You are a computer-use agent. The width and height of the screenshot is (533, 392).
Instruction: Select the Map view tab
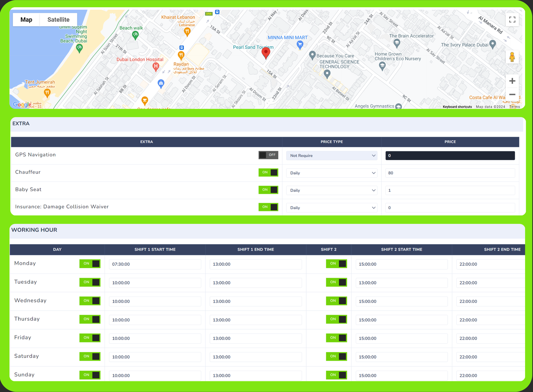pyautogui.click(x=26, y=20)
